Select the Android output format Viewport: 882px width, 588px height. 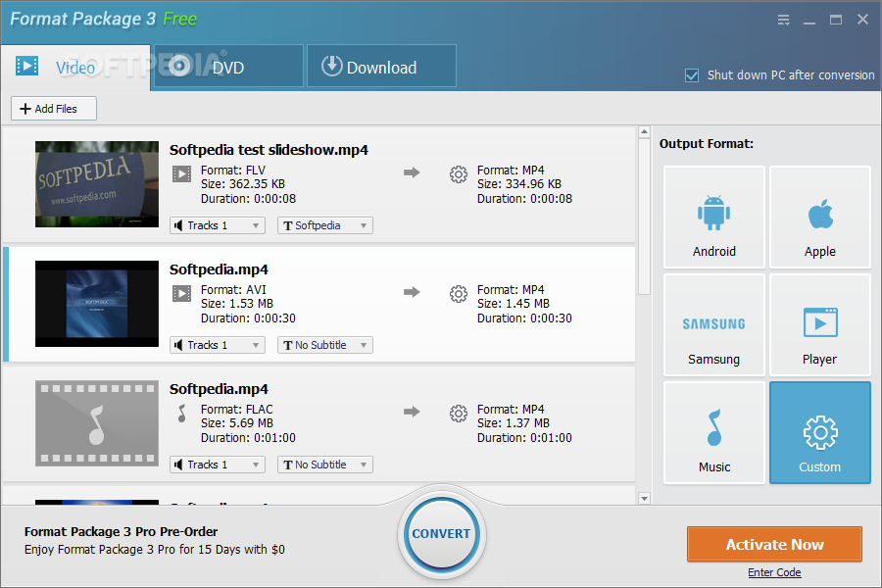(x=713, y=217)
